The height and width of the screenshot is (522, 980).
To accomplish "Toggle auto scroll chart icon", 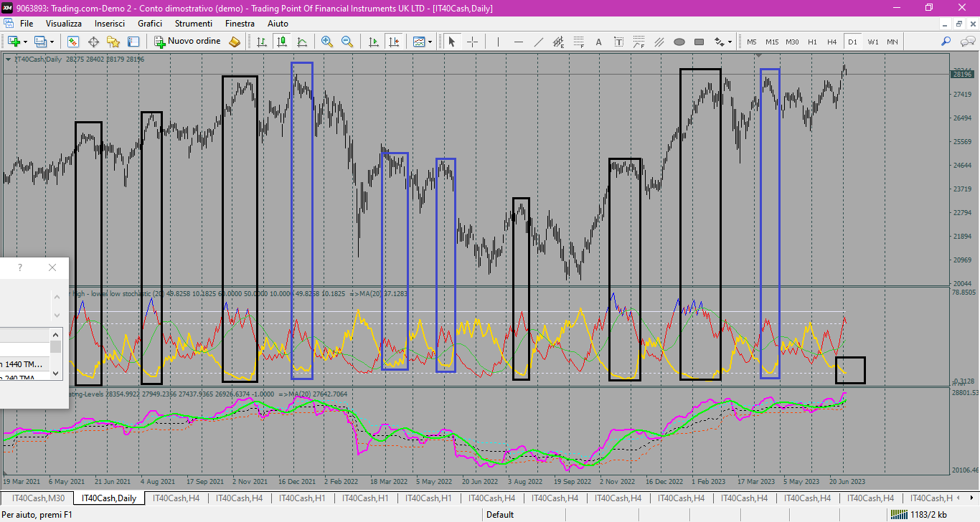I will pos(373,42).
